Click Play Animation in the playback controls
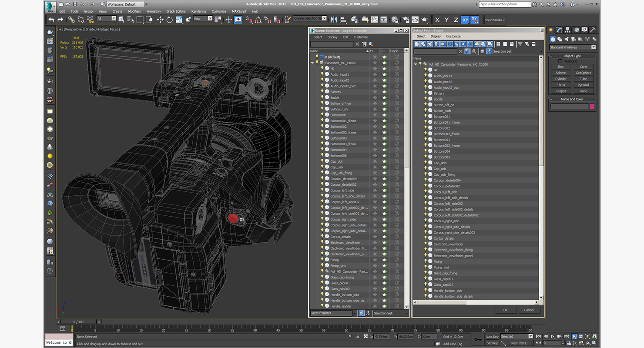 coord(553,336)
